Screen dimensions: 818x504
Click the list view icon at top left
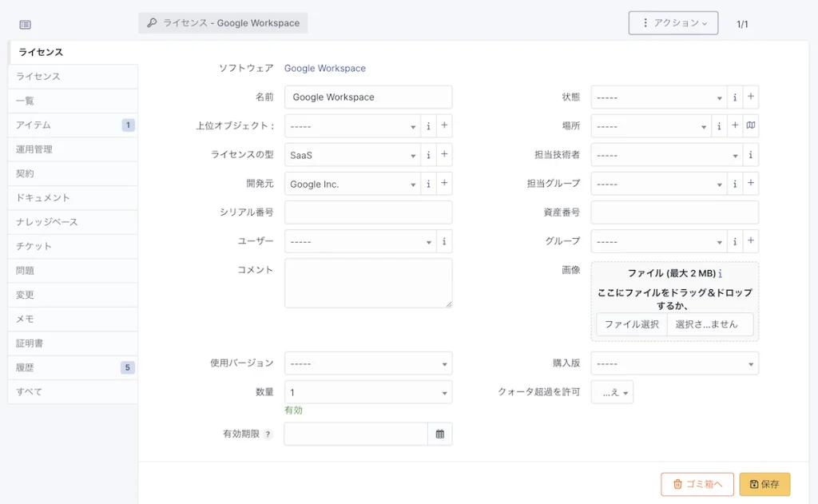pyautogui.click(x=25, y=25)
